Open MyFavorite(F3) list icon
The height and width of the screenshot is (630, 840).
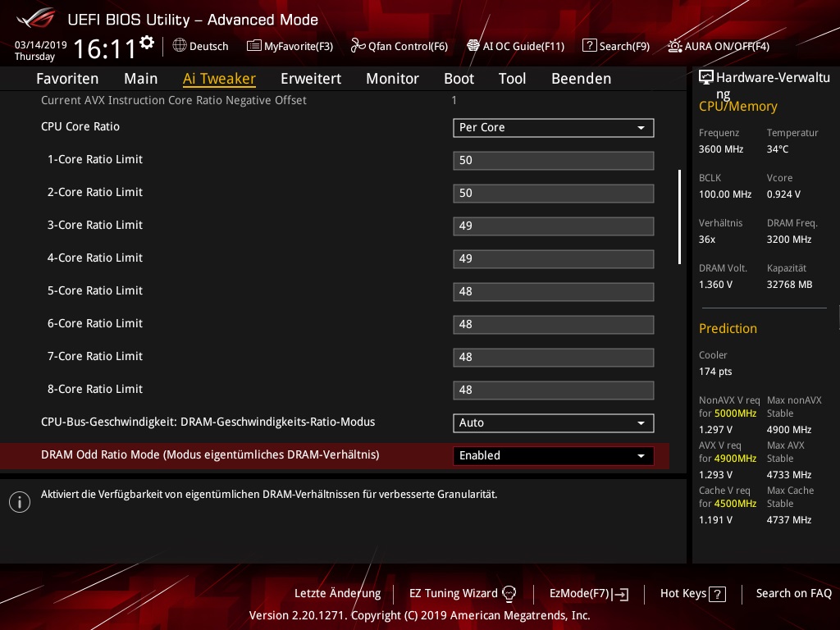254,46
